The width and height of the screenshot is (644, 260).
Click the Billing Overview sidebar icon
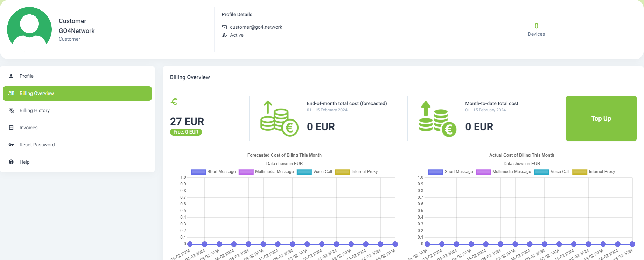(11, 93)
